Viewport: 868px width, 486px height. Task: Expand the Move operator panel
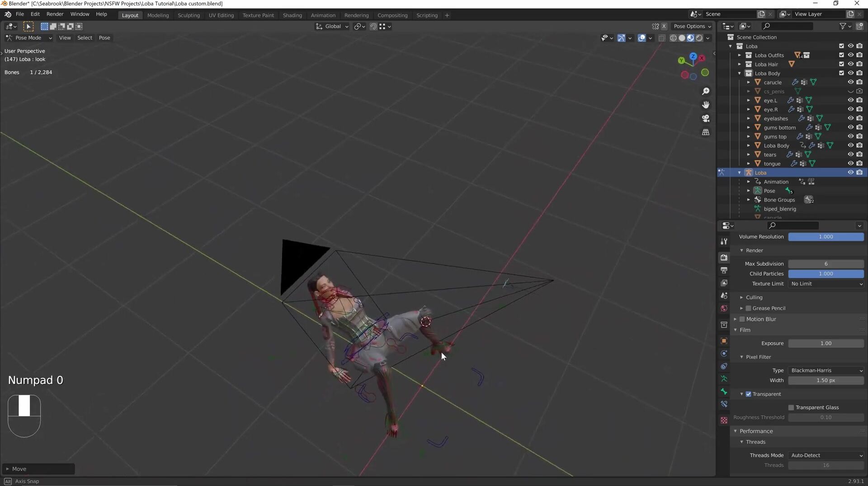8,469
